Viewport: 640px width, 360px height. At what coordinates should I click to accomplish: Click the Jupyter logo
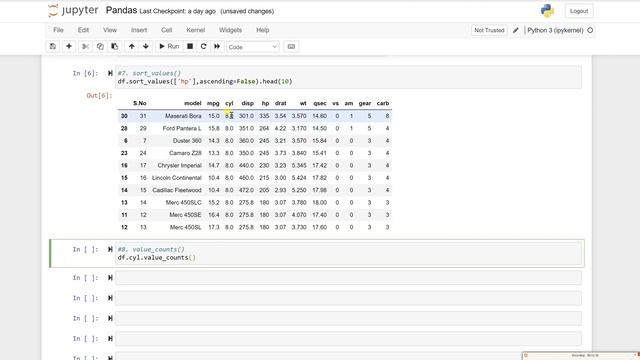pos(73,11)
